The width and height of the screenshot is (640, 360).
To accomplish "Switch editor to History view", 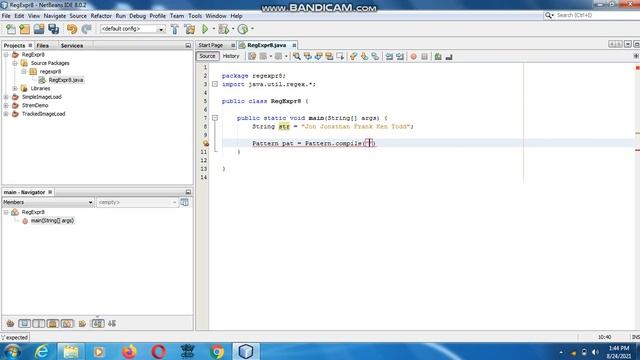I will (x=231, y=56).
